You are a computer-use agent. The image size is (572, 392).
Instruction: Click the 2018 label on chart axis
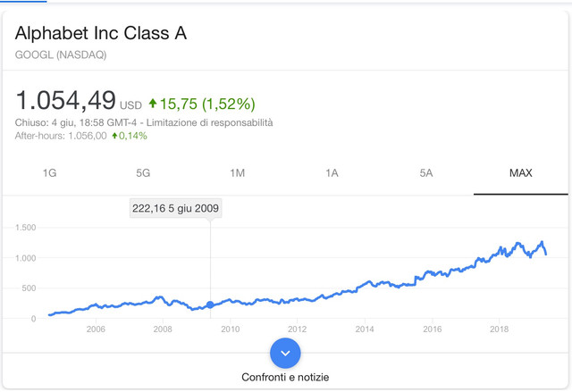tap(499, 329)
